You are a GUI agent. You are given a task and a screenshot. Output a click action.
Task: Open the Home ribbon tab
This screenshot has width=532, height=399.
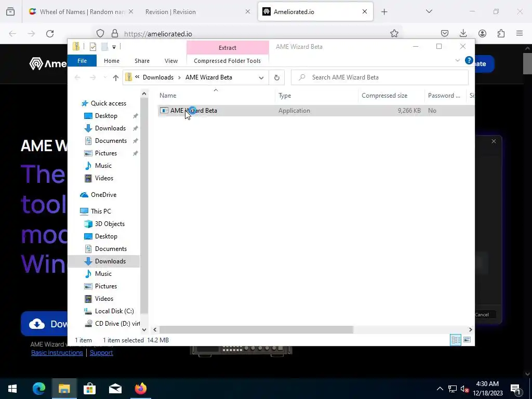pyautogui.click(x=112, y=61)
